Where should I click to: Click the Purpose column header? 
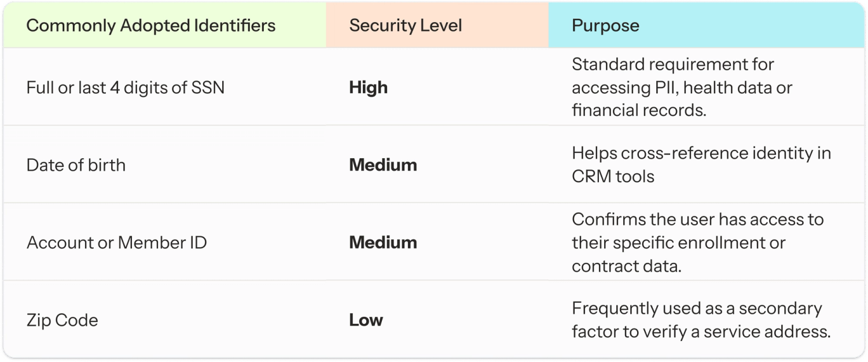click(x=605, y=25)
